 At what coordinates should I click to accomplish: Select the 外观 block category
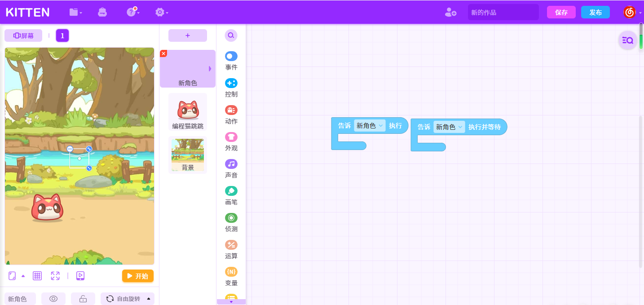(231, 142)
